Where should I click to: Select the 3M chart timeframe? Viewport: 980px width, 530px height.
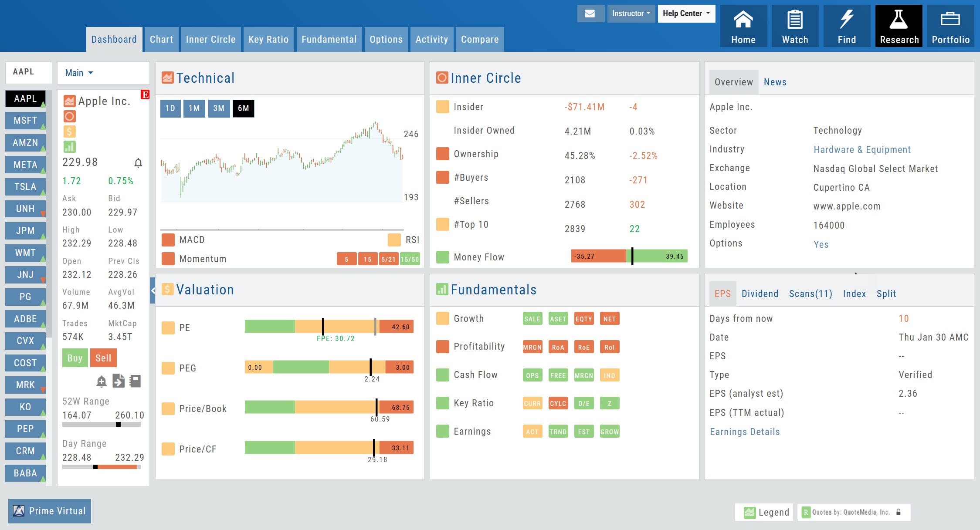point(219,108)
